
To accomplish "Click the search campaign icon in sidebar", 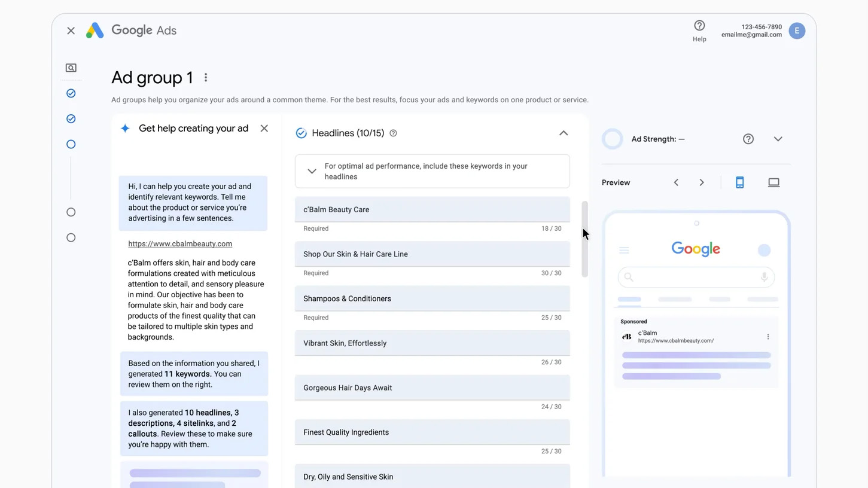I will 71,68.
